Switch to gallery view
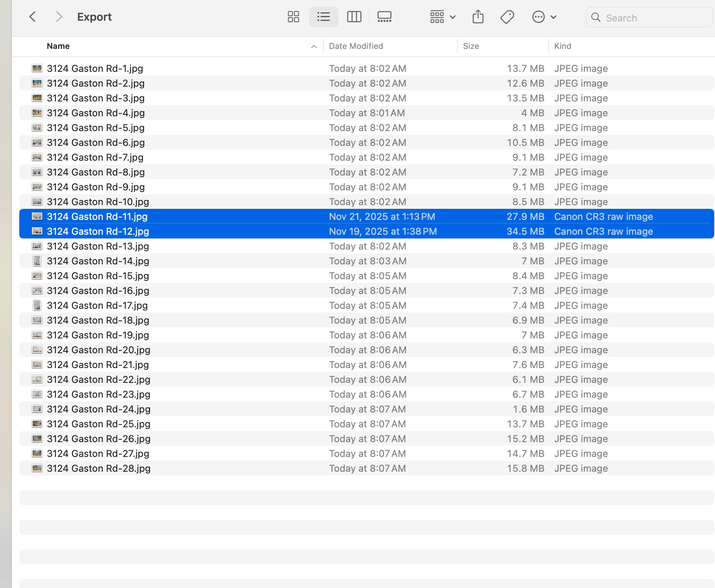715x588 pixels. point(384,17)
